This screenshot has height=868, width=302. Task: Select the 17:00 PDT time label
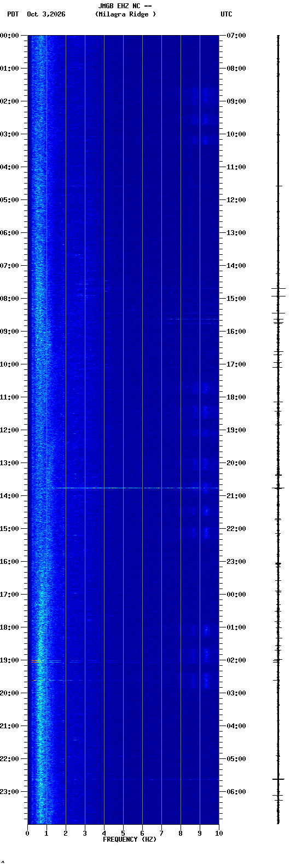click(x=10, y=595)
